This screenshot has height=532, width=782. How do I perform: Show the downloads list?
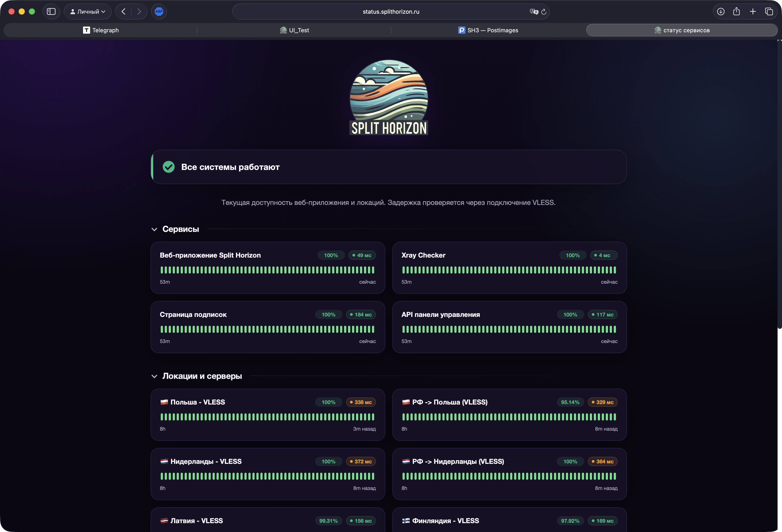[720, 12]
